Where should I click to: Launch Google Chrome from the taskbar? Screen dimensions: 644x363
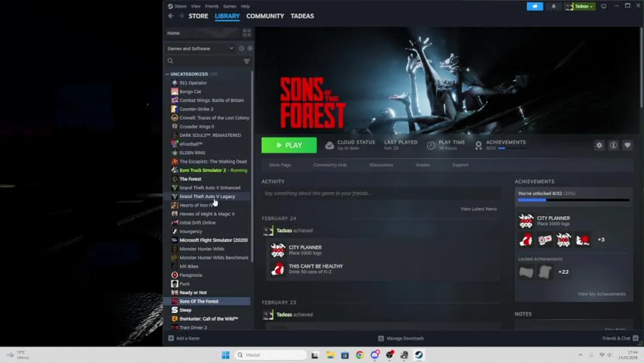click(359, 355)
